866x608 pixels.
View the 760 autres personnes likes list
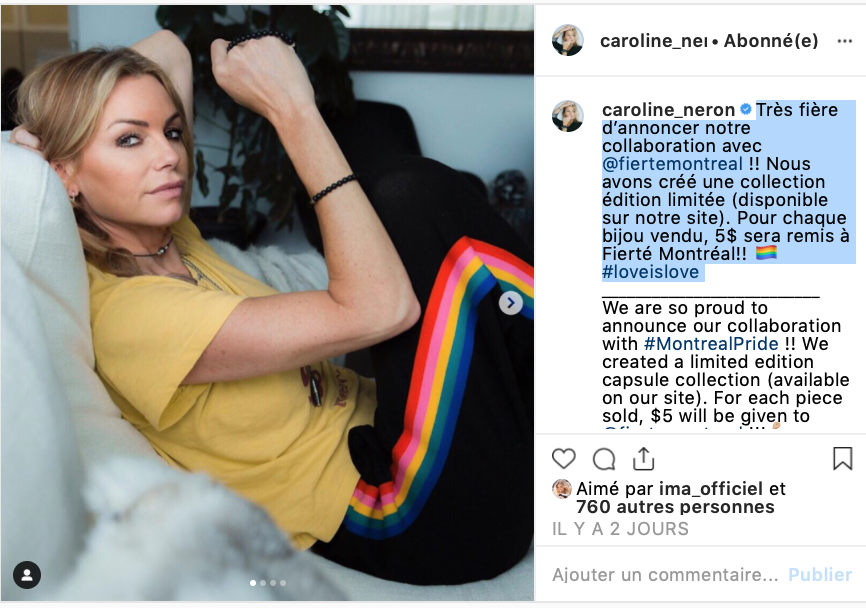click(x=675, y=507)
